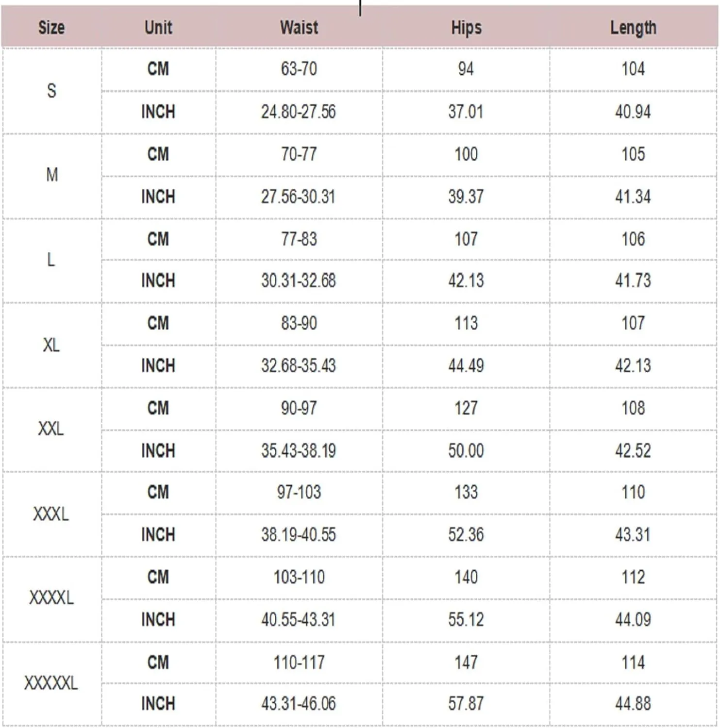720x728 pixels.
Task: Click the Hips column header
Action: coord(466,28)
